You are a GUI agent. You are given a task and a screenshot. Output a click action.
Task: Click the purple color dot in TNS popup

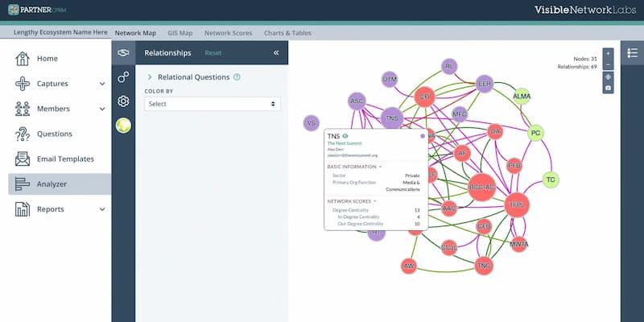tap(423, 136)
